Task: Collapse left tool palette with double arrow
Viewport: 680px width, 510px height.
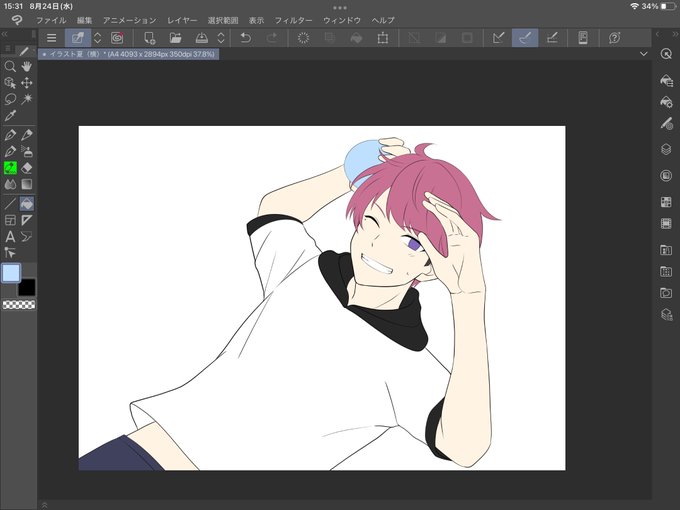Action: click(x=4, y=34)
